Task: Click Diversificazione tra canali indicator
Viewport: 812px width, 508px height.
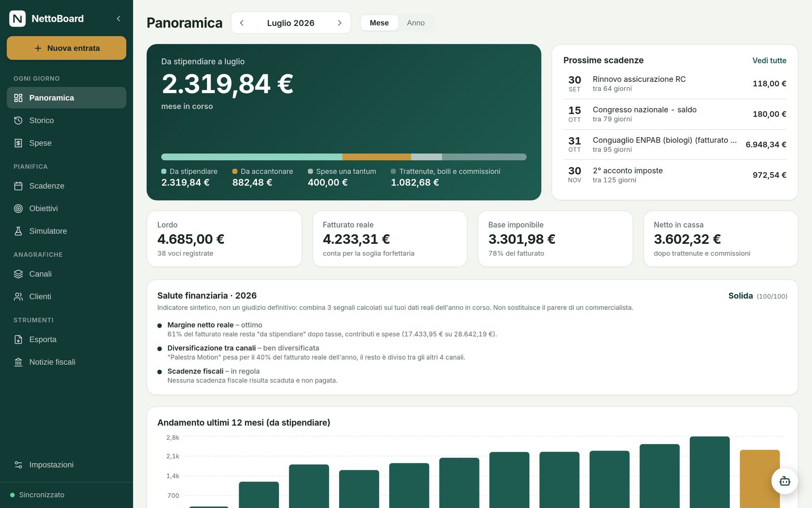Action: click(311, 353)
